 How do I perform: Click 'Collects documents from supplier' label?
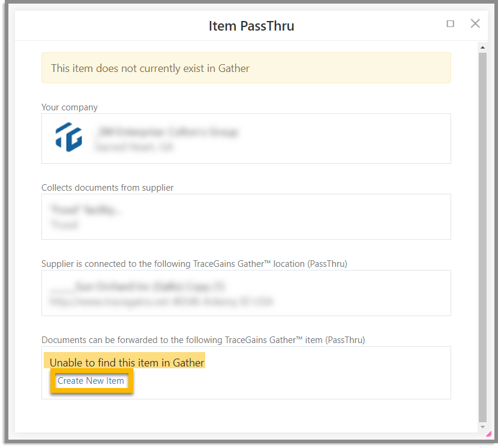[x=107, y=188]
